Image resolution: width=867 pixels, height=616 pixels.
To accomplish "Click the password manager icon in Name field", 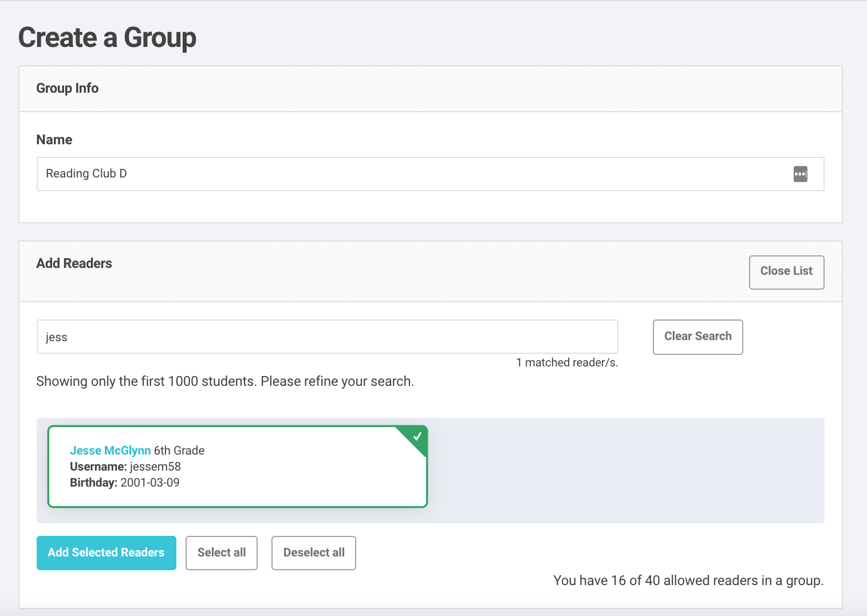I will (x=800, y=174).
